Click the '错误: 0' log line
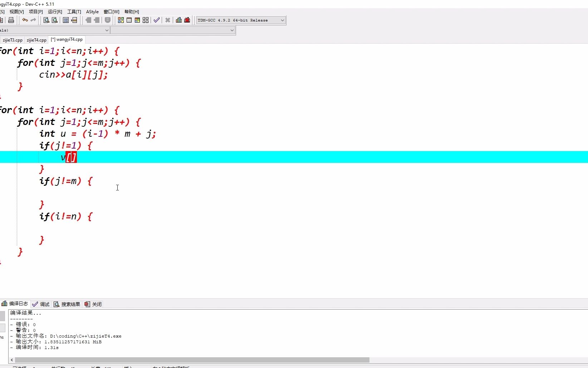This screenshot has width=588, height=368. pos(23,325)
